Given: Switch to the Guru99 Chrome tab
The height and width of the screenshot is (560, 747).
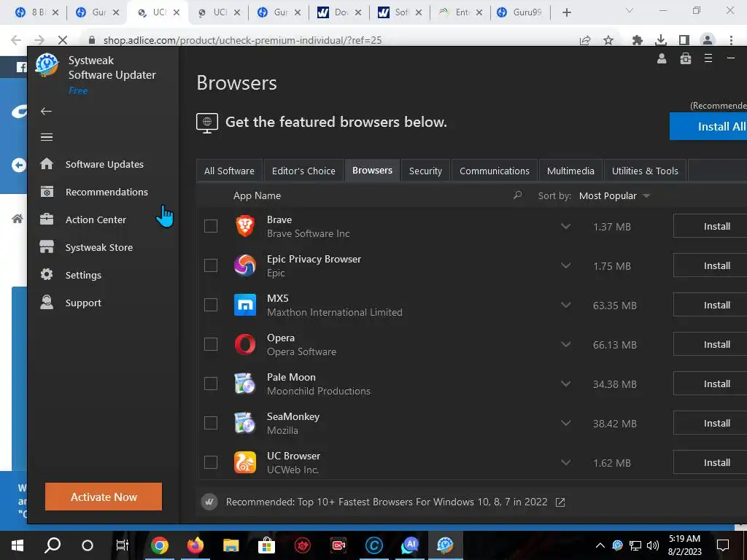Looking at the screenshot, I should tap(520, 12).
